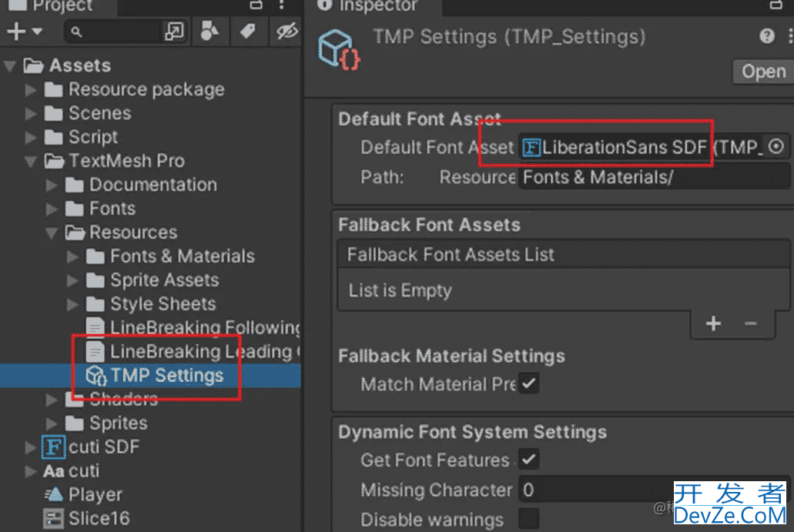Select the cuti SDF font asset icon

coord(54,447)
